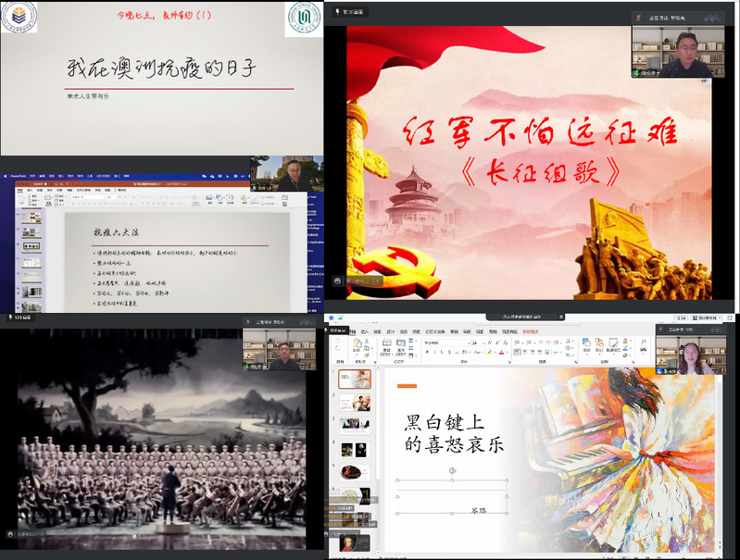Click the font color button in the bottom-right ribbon

click(x=501, y=352)
